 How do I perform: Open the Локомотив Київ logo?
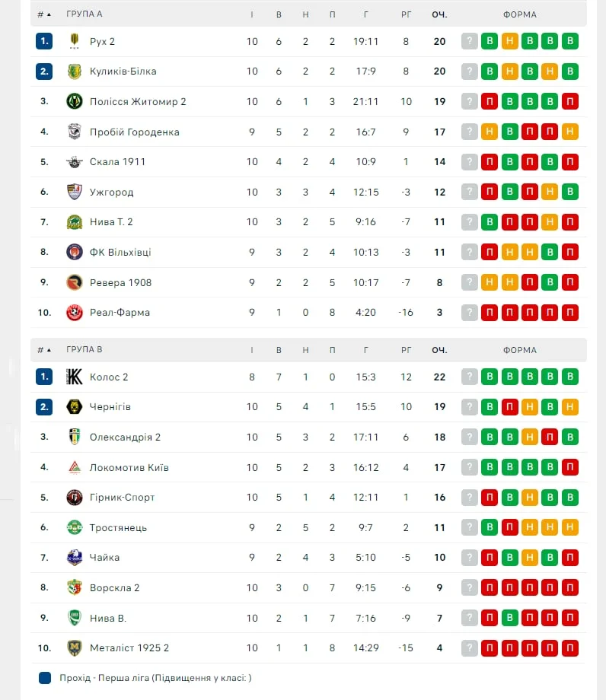(x=74, y=467)
